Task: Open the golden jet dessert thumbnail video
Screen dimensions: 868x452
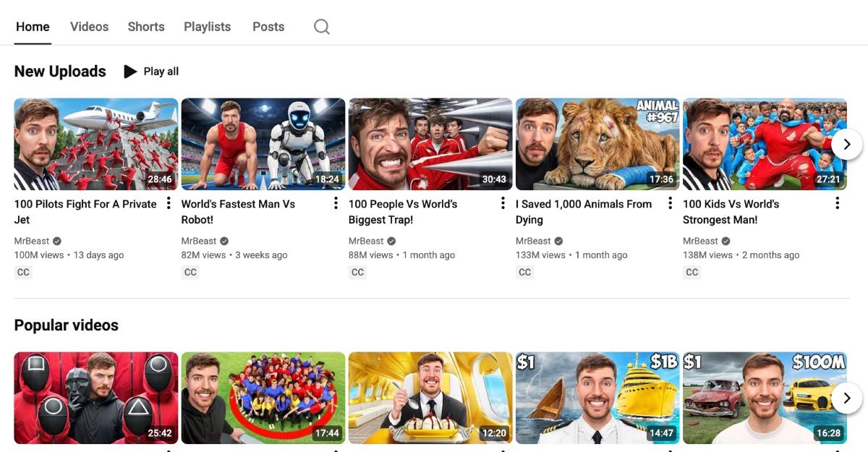Action: tap(430, 398)
